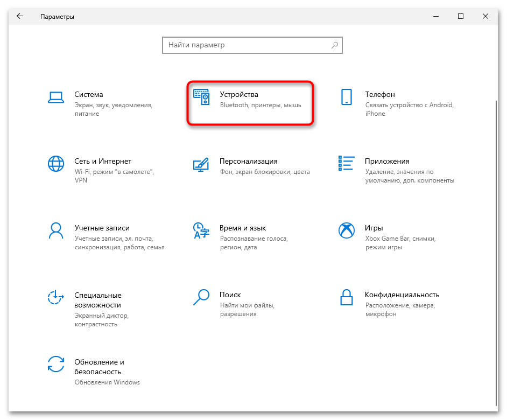Click the Устройства keyboard and speaker icon
507x420 pixels.
201,97
